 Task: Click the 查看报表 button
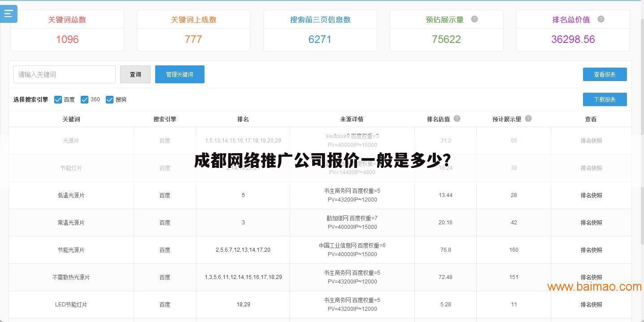(605, 74)
